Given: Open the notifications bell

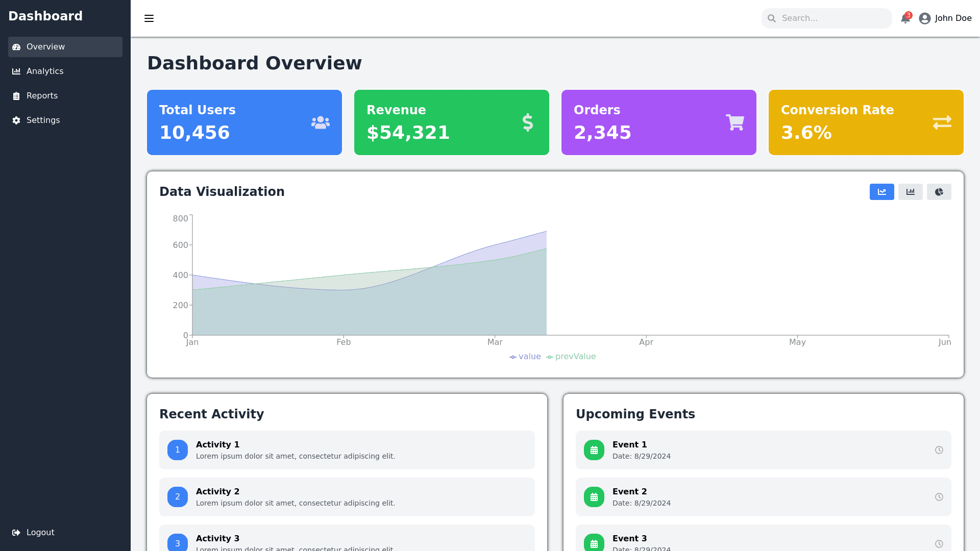Looking at the screenshot, I should [x=905, y=18].
